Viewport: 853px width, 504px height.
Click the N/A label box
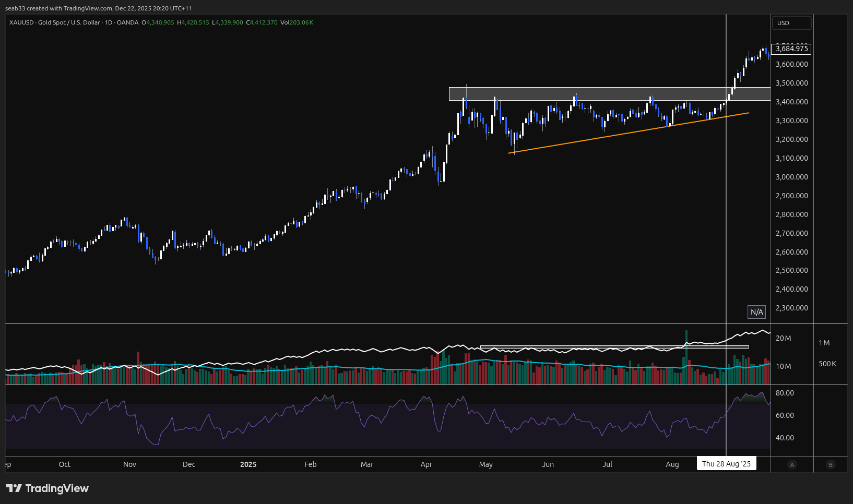point(756,312)
